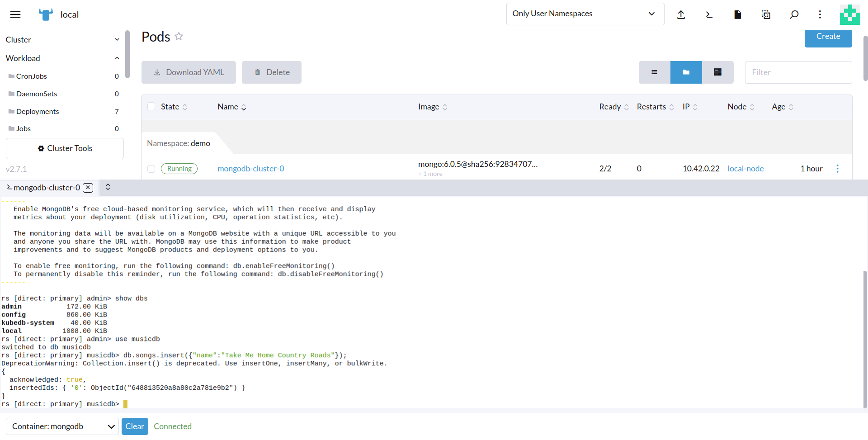Image resolution: width=868 pixels, height=440 pixels.
Task: Toggle the select-all pods checkbox
Action: click(151, 107)
